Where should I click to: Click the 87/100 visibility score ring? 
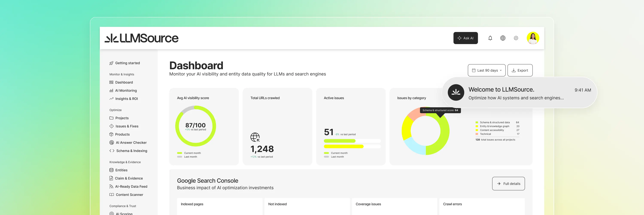(196, 126)
